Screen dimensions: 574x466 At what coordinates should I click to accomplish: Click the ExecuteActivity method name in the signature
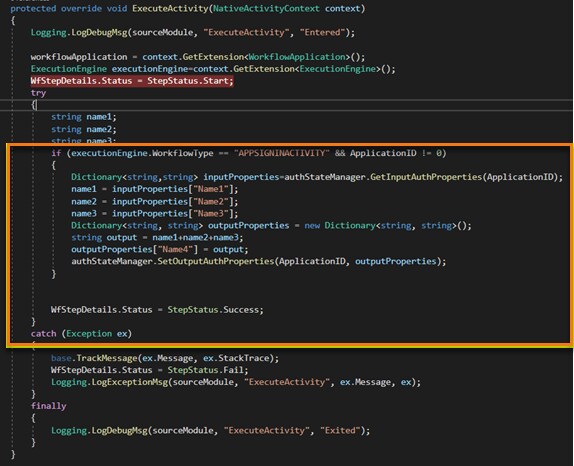coord(170,8)
